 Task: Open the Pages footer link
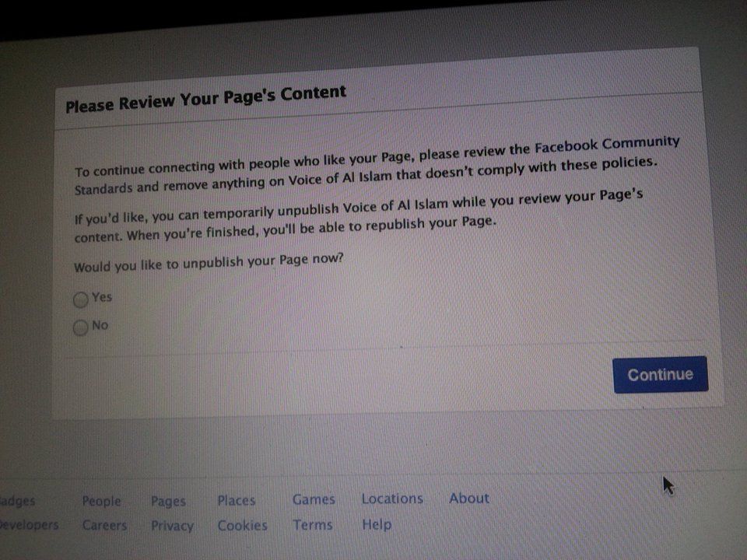pos(168,501)
